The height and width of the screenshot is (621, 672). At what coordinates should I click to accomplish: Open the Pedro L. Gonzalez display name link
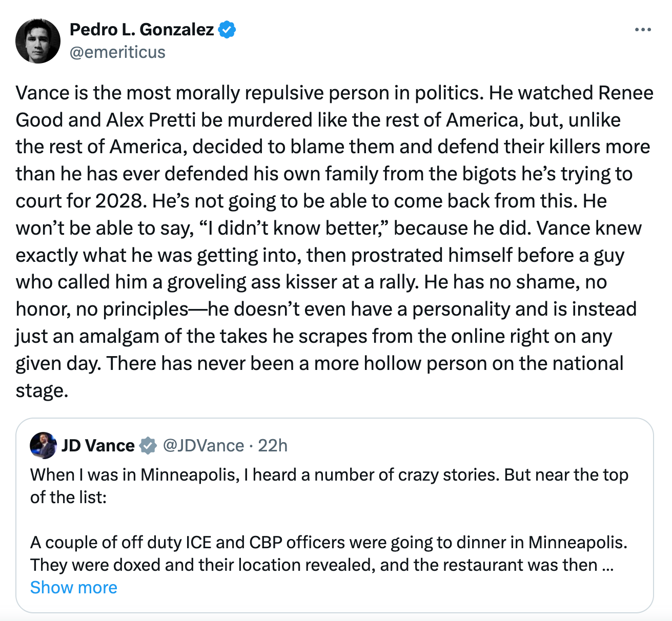click(x=141, y=30)
